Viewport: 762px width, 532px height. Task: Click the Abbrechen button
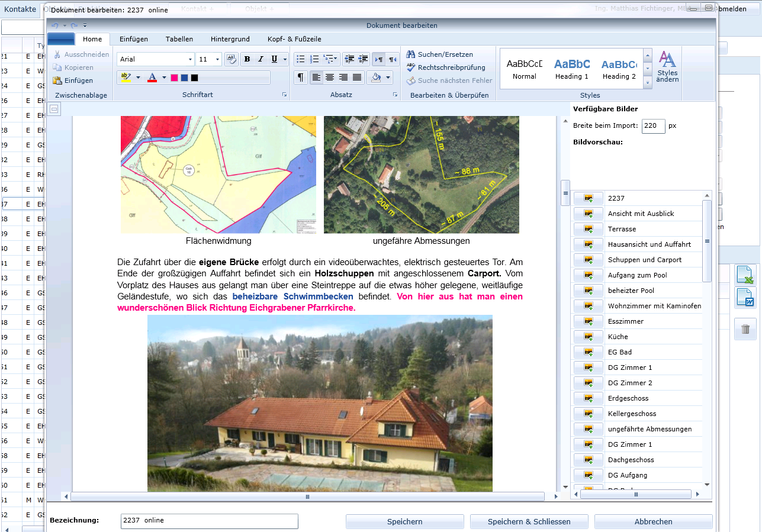click(654, 521)
